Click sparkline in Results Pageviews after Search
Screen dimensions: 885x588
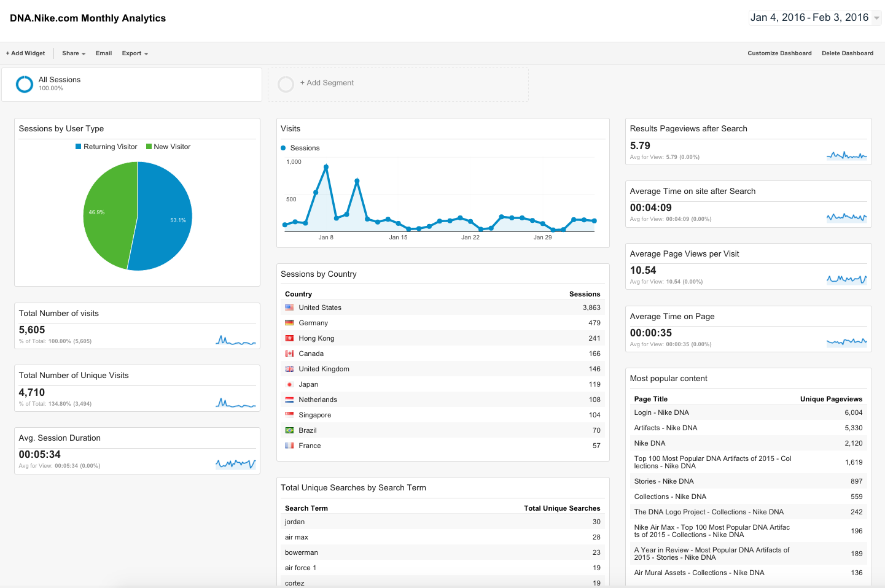847,156
